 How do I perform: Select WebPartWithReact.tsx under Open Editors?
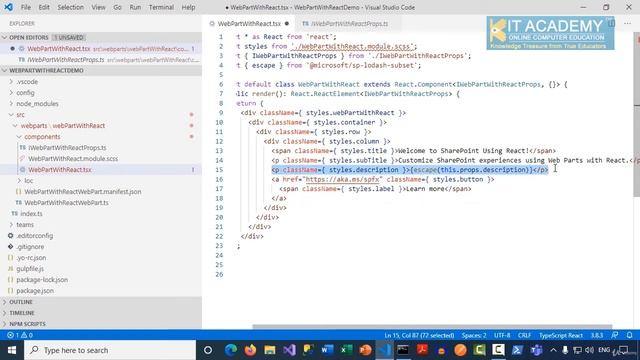click(101, 49)
